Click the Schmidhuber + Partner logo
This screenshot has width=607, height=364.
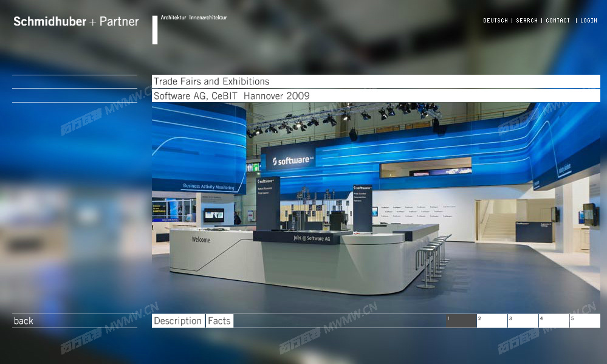pyautogui.click(x=76, y=21)
